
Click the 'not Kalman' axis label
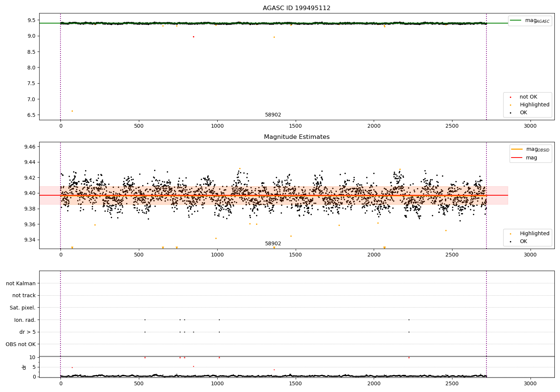click(21, 283)
